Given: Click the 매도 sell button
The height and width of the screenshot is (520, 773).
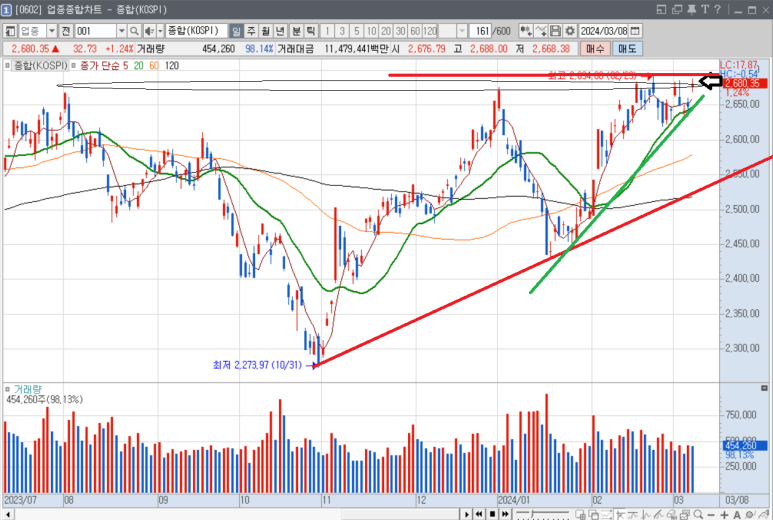Looking at the screenshot, I should [627, 49].
